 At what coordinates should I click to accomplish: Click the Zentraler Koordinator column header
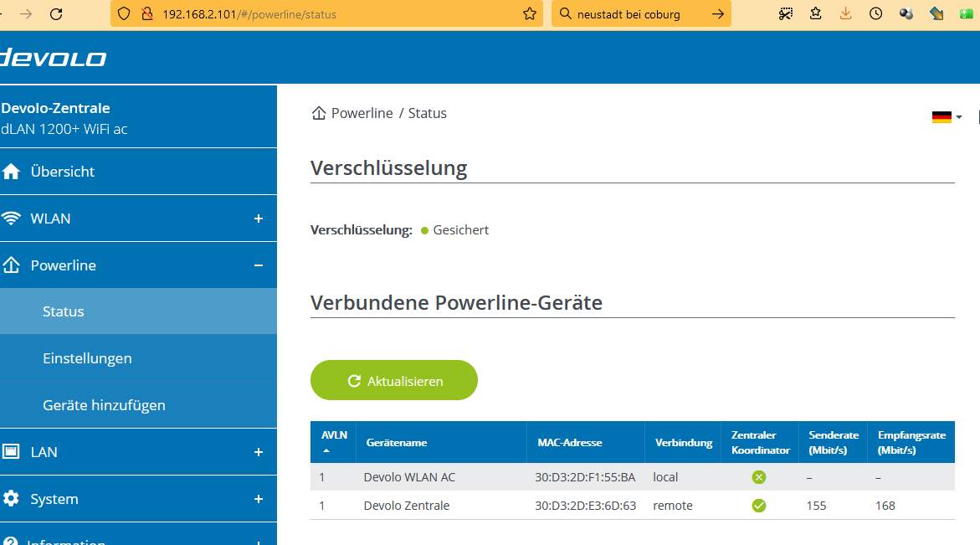[760, 442]
